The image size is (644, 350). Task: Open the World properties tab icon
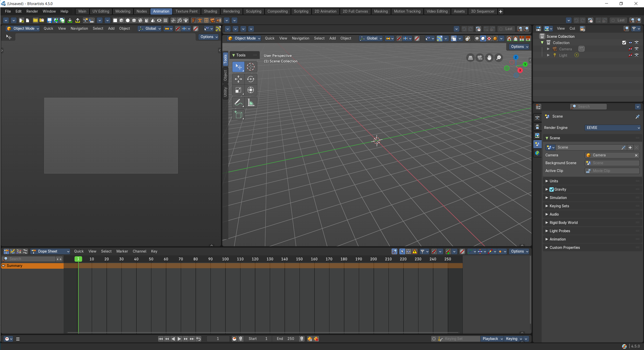coord(537,153)
